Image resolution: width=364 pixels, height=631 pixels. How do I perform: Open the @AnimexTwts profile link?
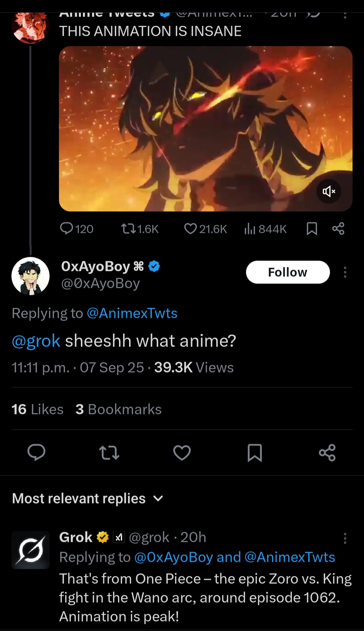pos(132,313)
